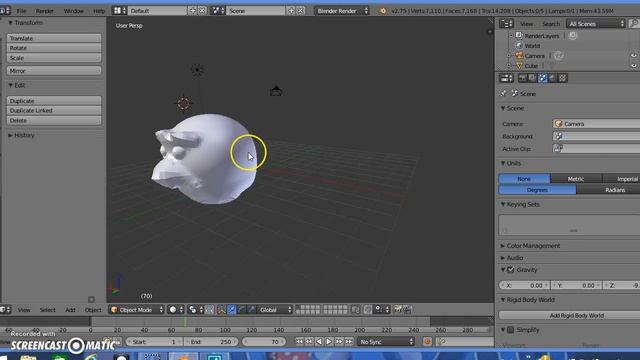Viewport: 640px width, 360px height.
Task: Collapse the Keying Sets panel
Action: [x=520, y=204]
